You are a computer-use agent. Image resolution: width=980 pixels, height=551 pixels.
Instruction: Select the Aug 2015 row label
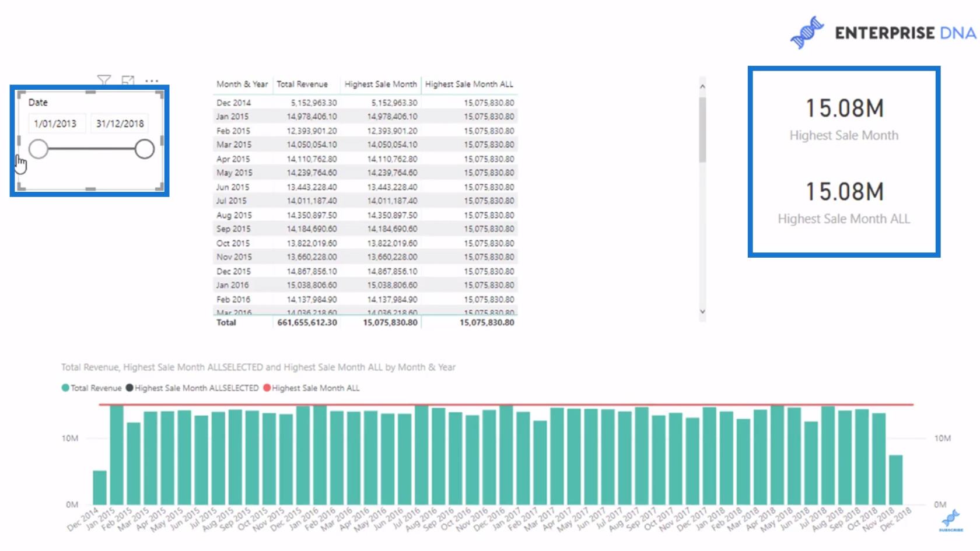[233, 215]
